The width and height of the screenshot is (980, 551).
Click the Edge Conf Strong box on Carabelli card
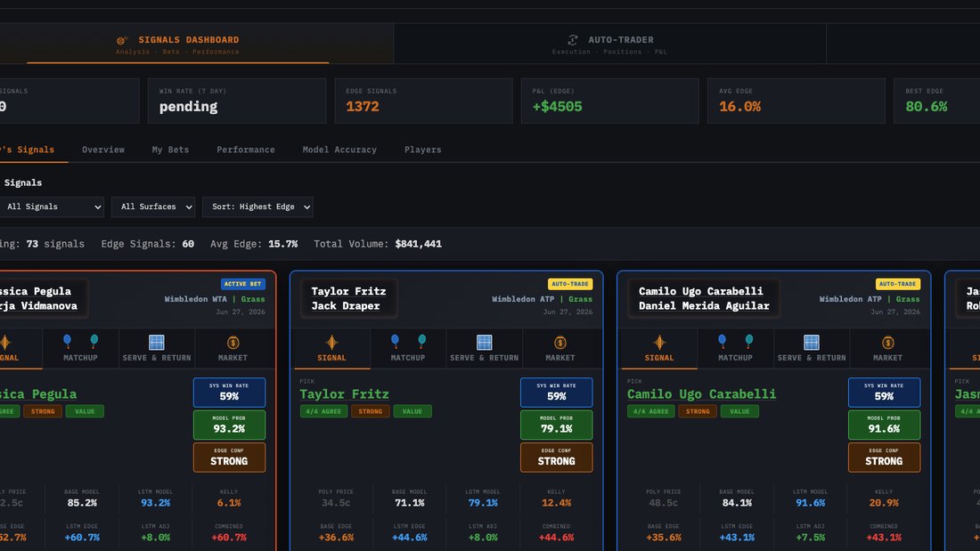(884, 458)
